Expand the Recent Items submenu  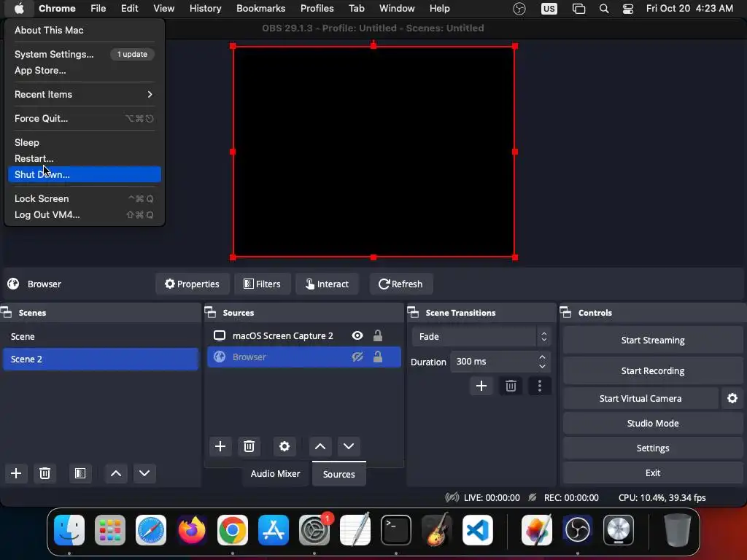85,94
